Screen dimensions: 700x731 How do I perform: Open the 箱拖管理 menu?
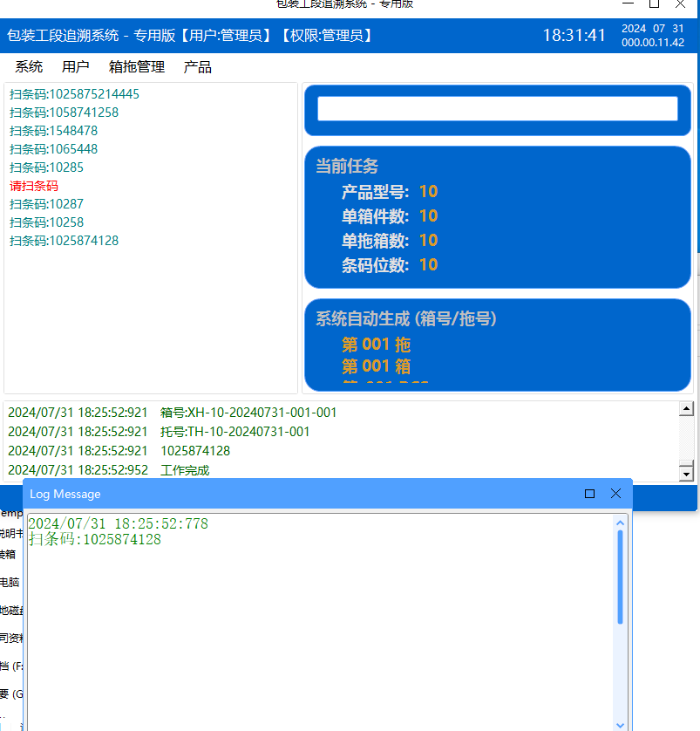coord(137,67)
